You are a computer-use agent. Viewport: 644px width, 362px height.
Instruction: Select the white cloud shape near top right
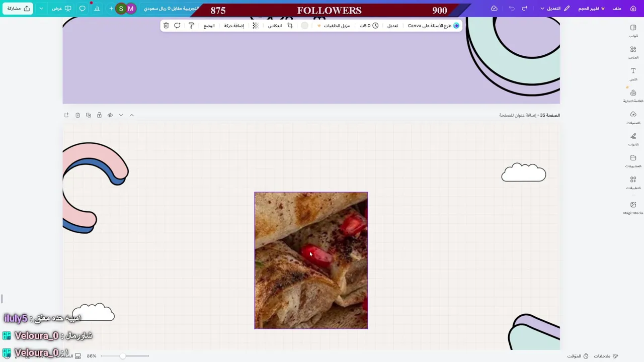[524, 172]
